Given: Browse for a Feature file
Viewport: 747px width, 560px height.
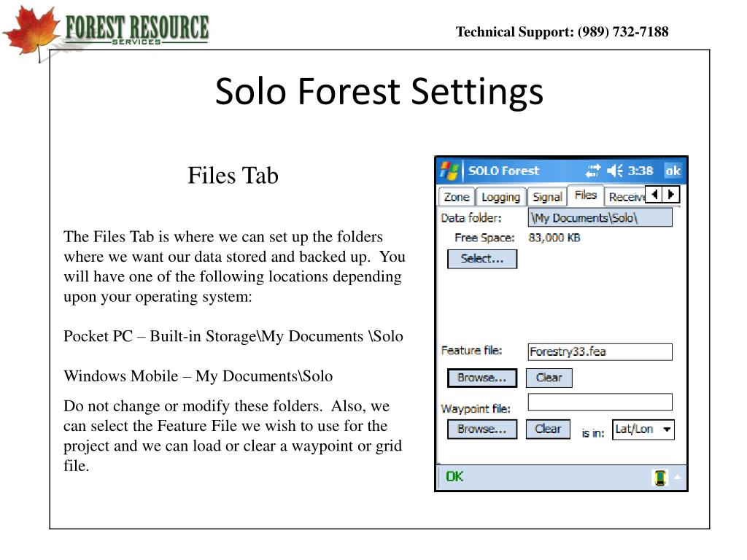Looking at the screenshot, I should pos(481,378).
